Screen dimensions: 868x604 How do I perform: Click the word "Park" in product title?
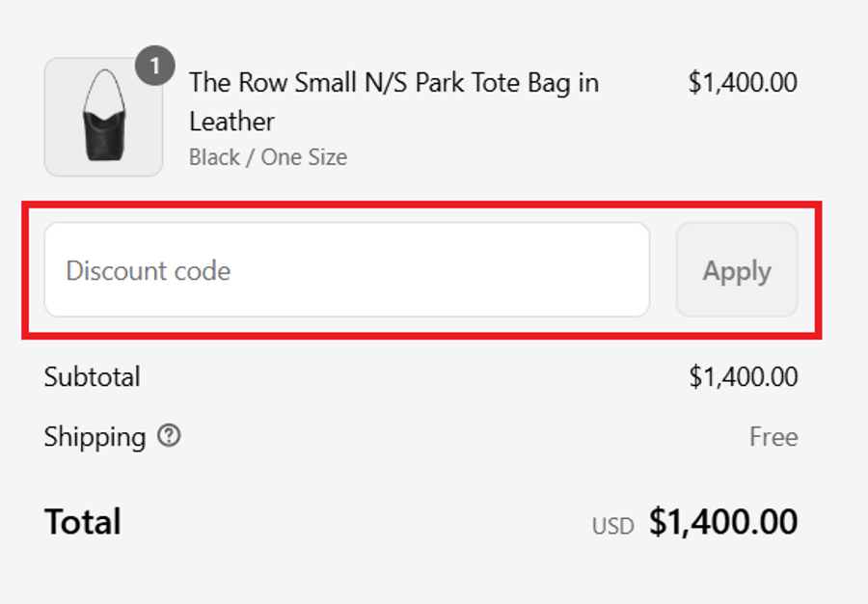[440, 83]
